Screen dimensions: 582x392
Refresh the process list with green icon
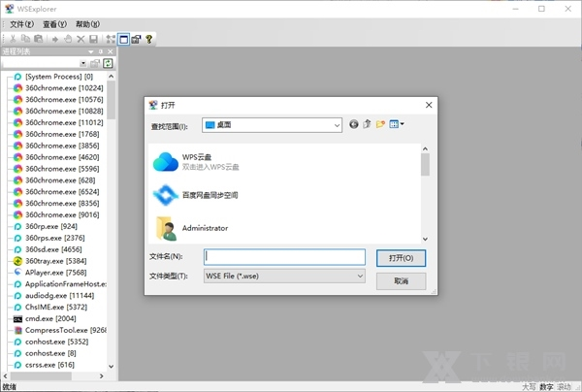click(109, 63)
